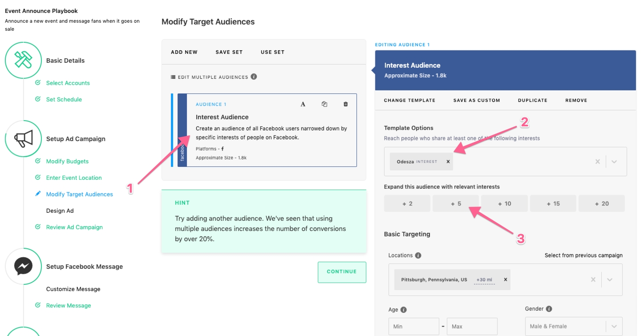The image size is (644, 336).
Task: Click check icon beside Select Accounts
Action: (x=38, y=83)
